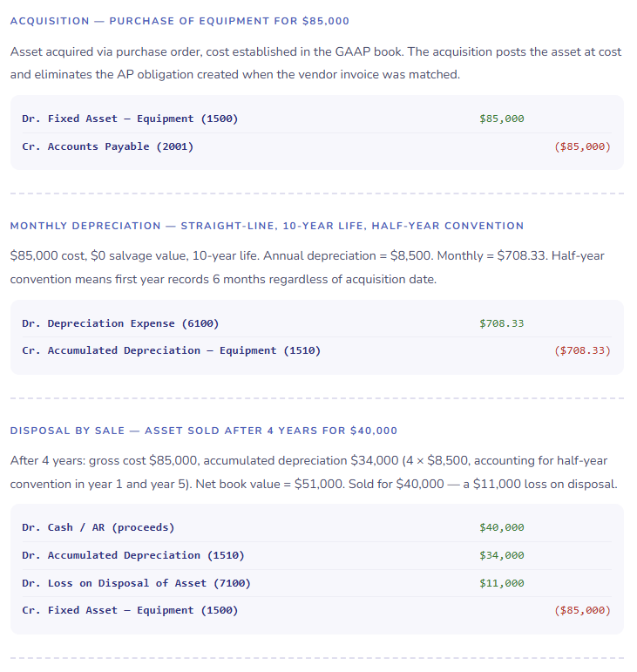The height and width of the screenshot is (672, 637).
Task: Click the $40,000 proceeds debit amount
Action: tap(502, 527)
